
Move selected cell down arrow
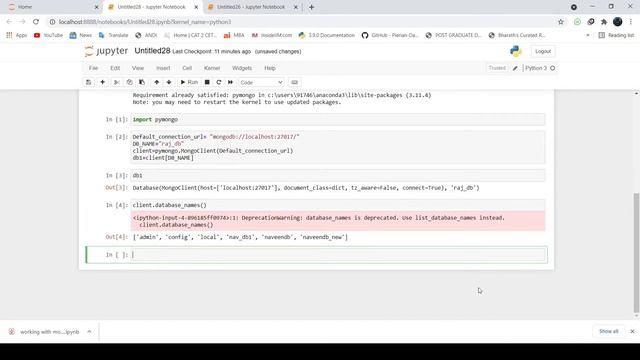click(x=169, y=82)
